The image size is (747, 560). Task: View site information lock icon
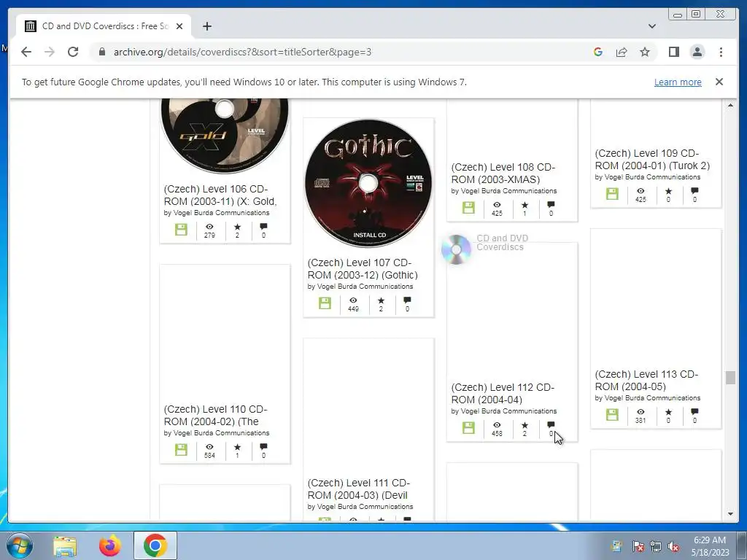click(x=102, y=52)
